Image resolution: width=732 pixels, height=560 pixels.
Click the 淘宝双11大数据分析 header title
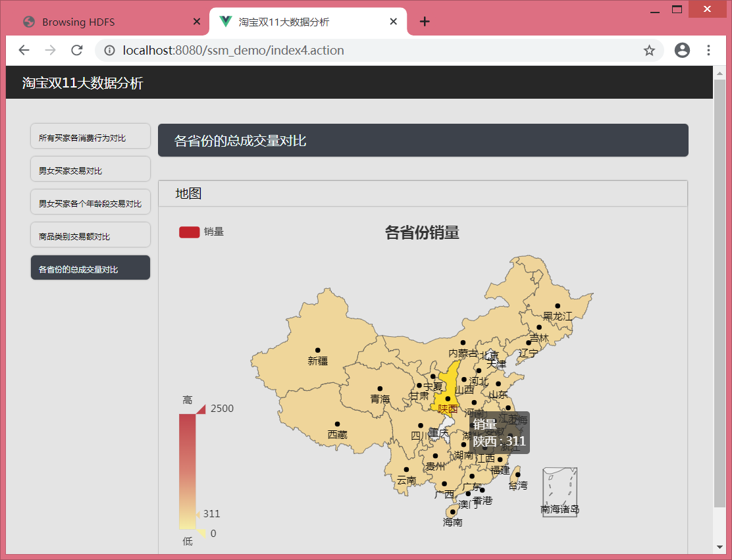[x=83, y=83]
